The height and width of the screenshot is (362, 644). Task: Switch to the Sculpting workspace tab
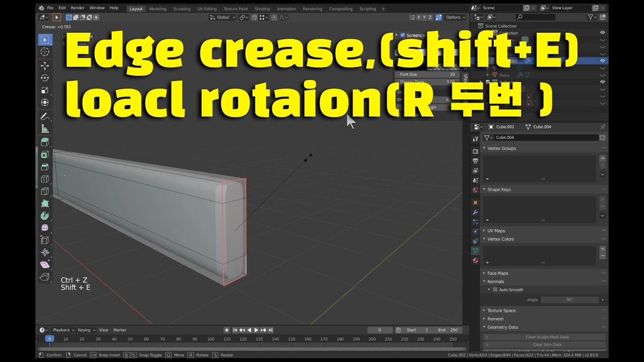(182, 9)
